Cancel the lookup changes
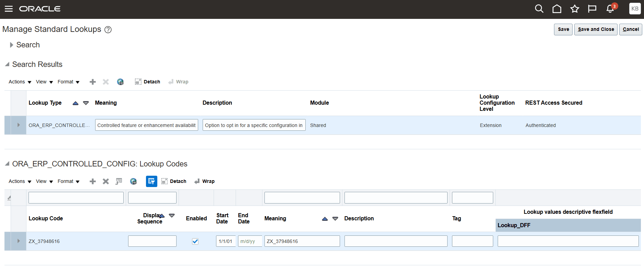The image size is (644, 267). pyautogui.click(x=631, y=30)
